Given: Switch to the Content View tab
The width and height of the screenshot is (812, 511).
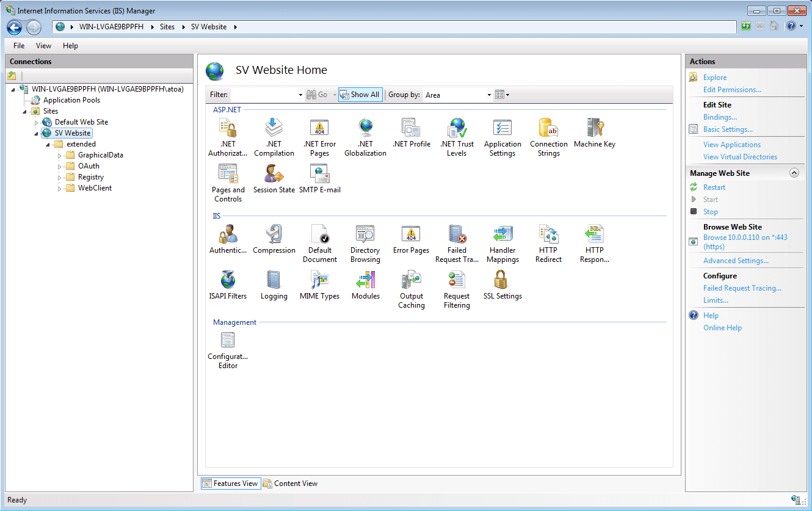Looking at the screenshot, I should [x=291, y=484].
